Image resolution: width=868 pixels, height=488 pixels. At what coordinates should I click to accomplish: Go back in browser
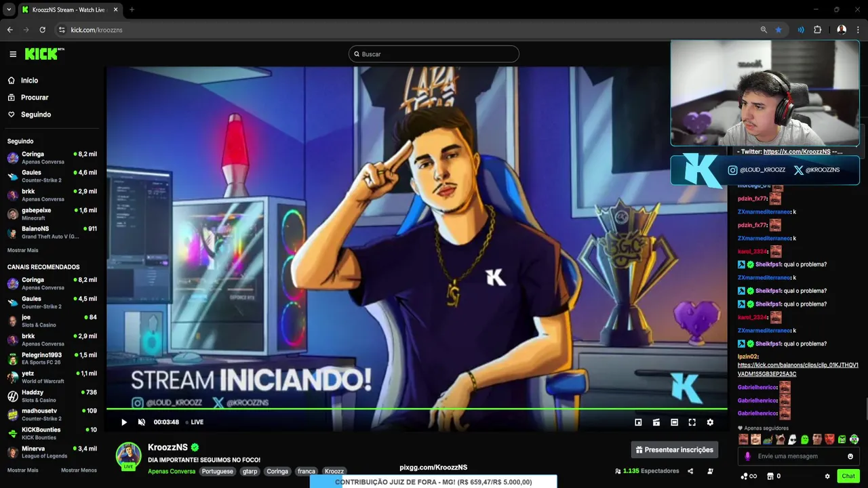click(9, 30)
